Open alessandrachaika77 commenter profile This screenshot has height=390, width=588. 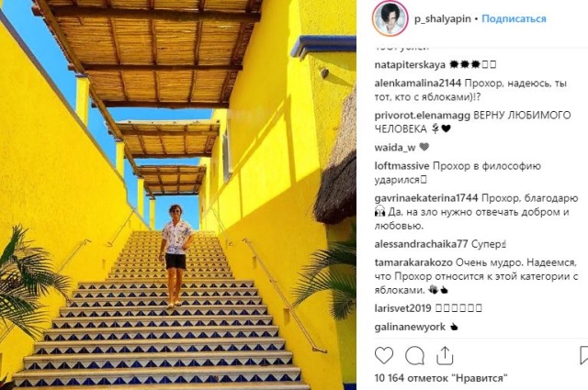coord(421,244)
